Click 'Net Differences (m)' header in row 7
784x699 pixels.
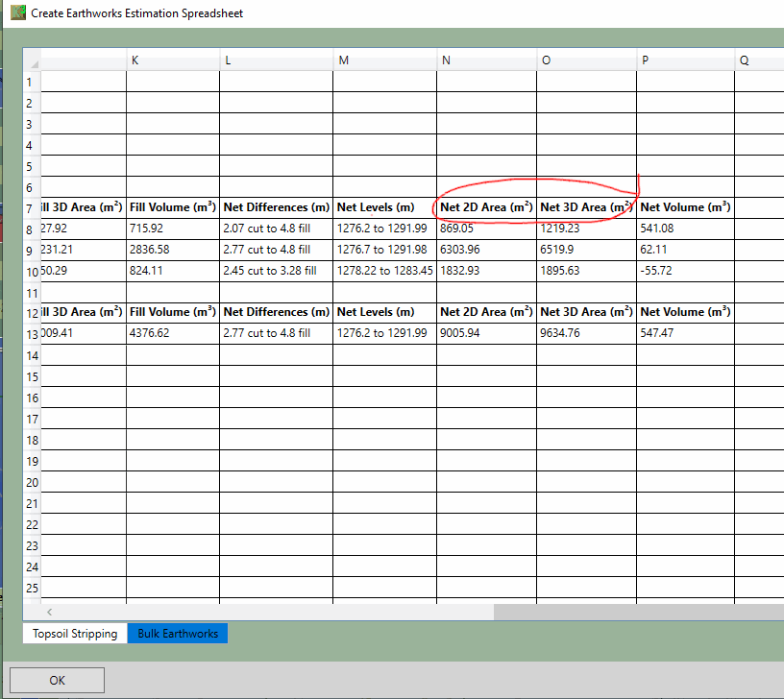pos(276,207)
